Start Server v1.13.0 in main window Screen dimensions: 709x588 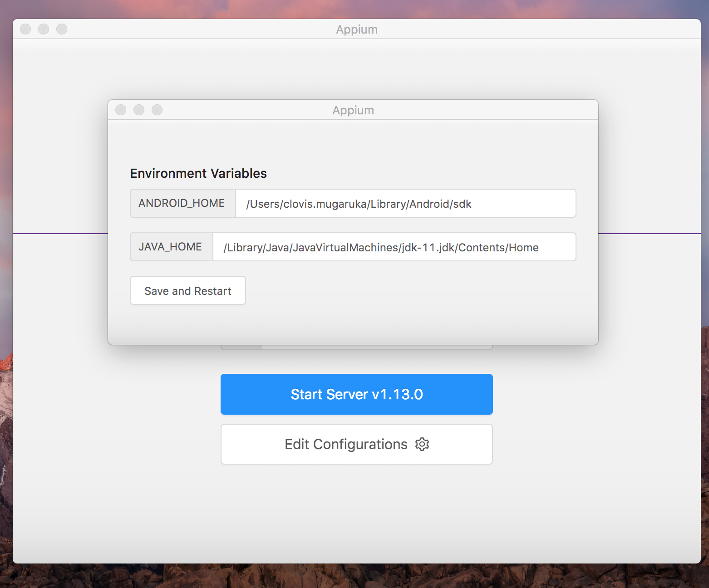tap(357, 394)
